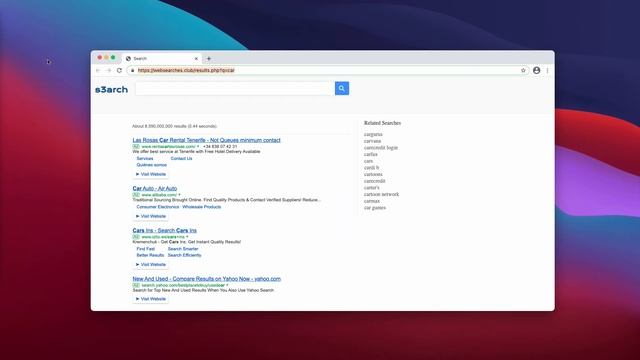The width and height of the screenshot is (640, 360).
Task: Open the Search Efficiently sitelink
Action: click(x=184, y=255)
